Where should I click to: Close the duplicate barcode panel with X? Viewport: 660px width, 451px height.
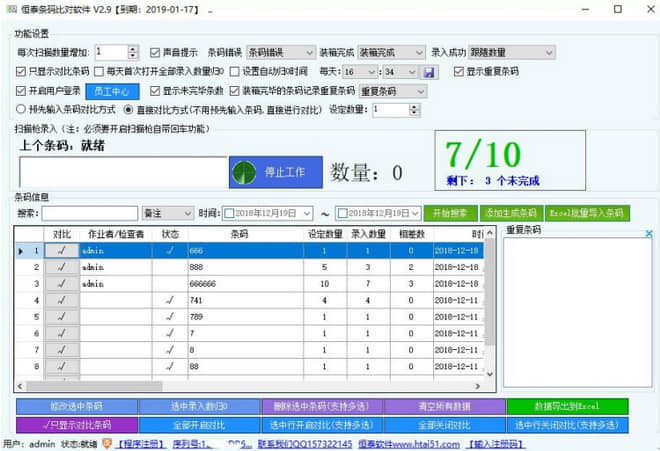[x=647, y=233]
